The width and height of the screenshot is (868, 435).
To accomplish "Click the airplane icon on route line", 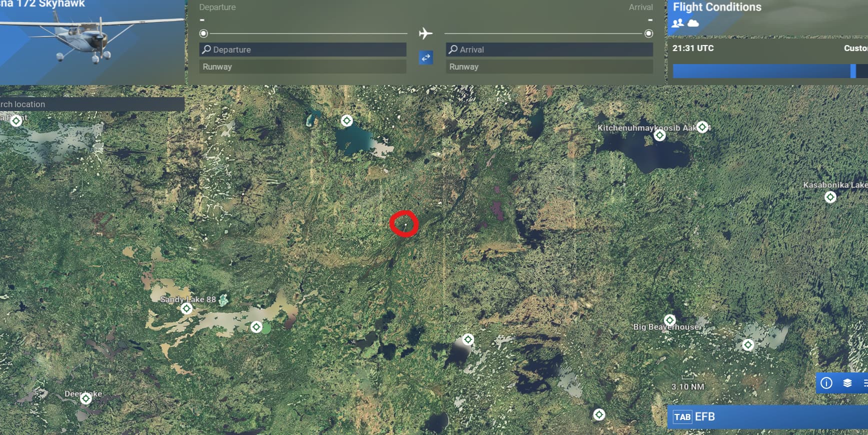I will click(x=425, y=34).
